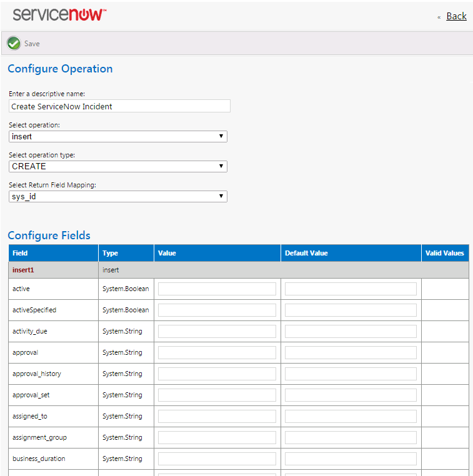Click Default Value input for business_duration
The height and width of the screenshot is (476, 473).
pos(351,459)
